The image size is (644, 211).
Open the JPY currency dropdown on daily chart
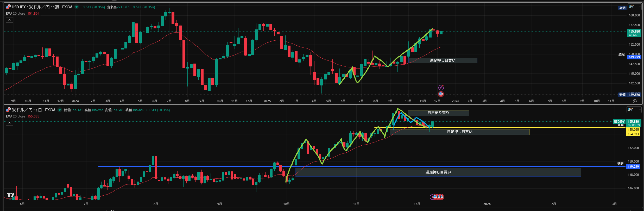click(633, 110)
